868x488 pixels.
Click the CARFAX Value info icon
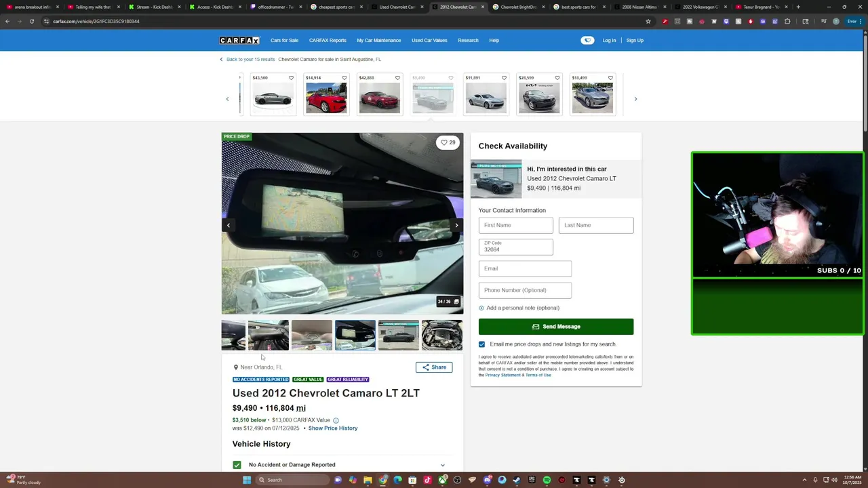[336, 420]
